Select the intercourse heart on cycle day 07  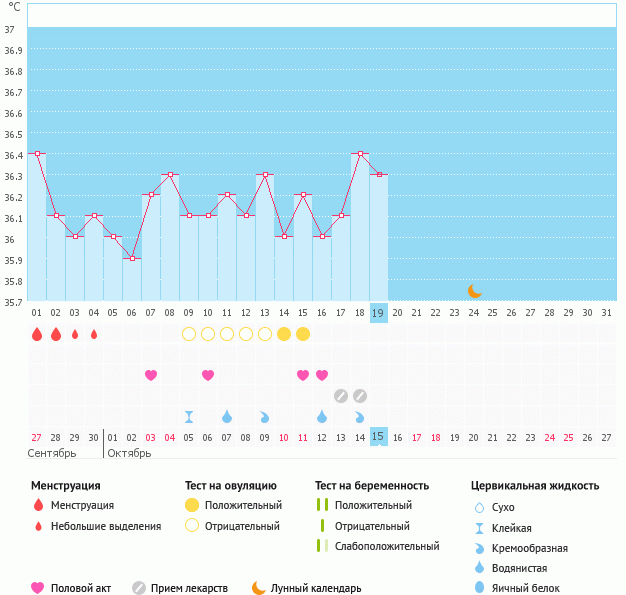151,375
